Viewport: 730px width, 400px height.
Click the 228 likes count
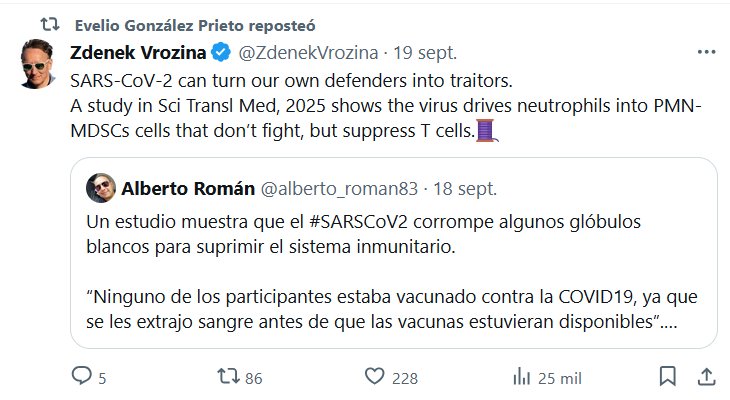pos(404,377)
